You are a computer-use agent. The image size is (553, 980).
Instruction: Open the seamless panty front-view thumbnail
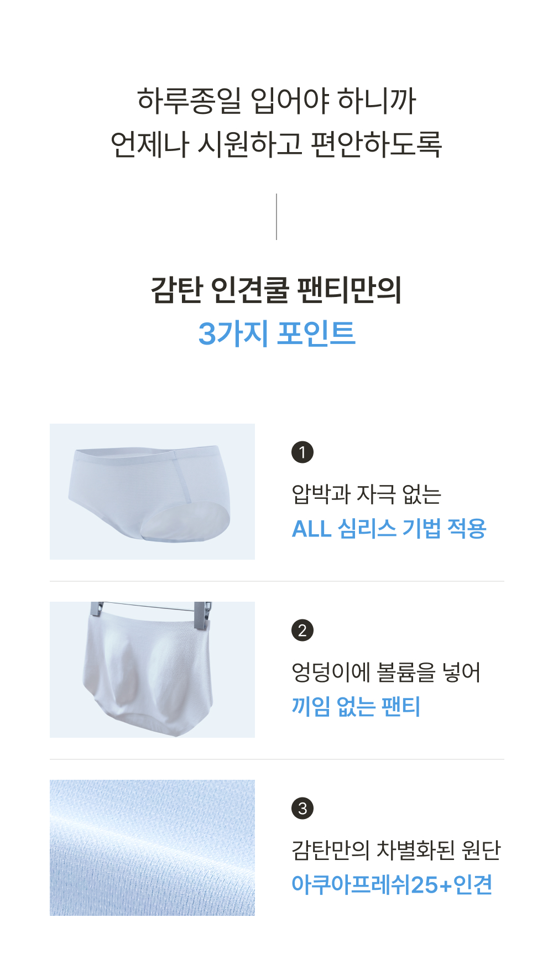click(x=152, y=492)
